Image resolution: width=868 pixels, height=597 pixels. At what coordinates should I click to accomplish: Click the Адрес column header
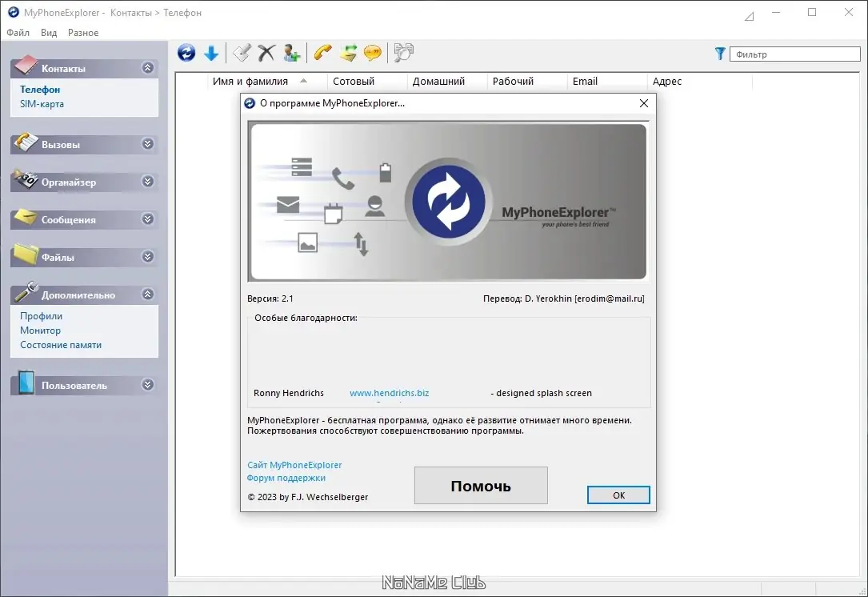coord(700,82)
